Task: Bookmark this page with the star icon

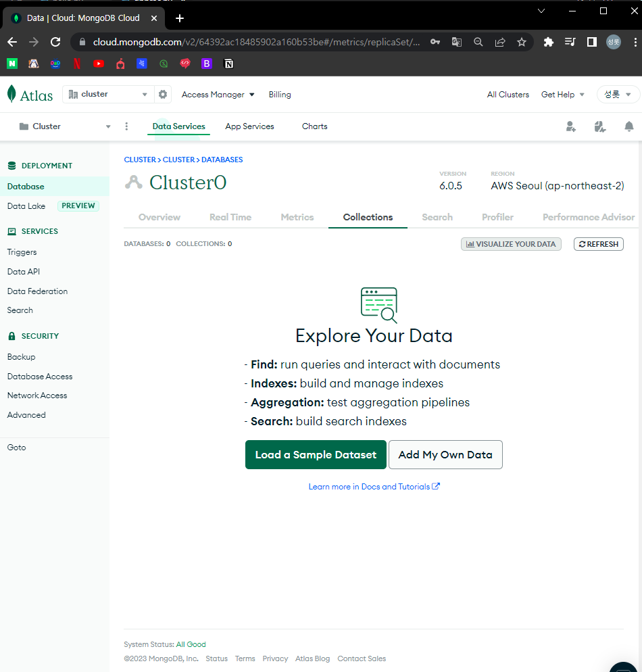Action: point(521,42)
